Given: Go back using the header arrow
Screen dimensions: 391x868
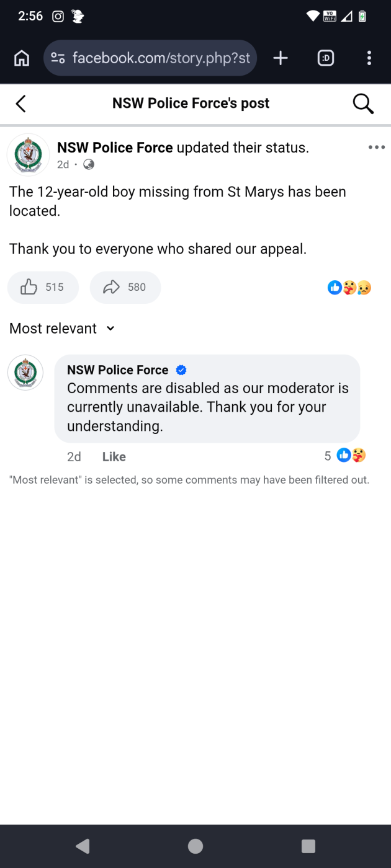Looking at the screenshot, I should tap(21, 104).
